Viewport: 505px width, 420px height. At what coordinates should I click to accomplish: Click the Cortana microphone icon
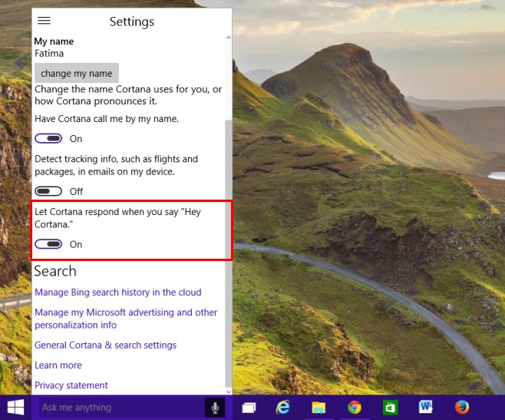(215, 408)
